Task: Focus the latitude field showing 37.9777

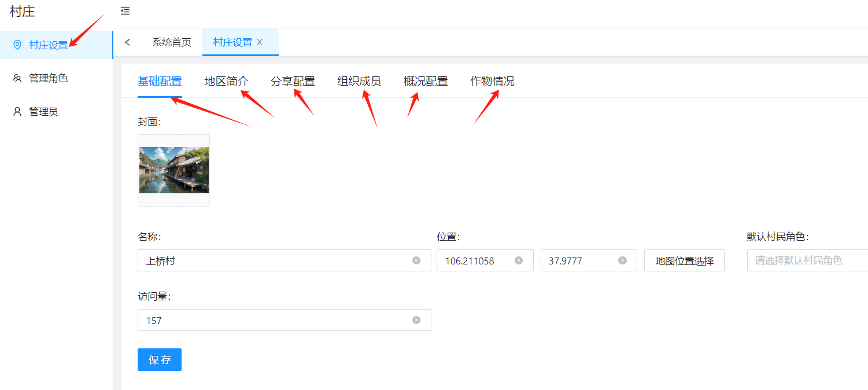Action: (x=589, y=260)
